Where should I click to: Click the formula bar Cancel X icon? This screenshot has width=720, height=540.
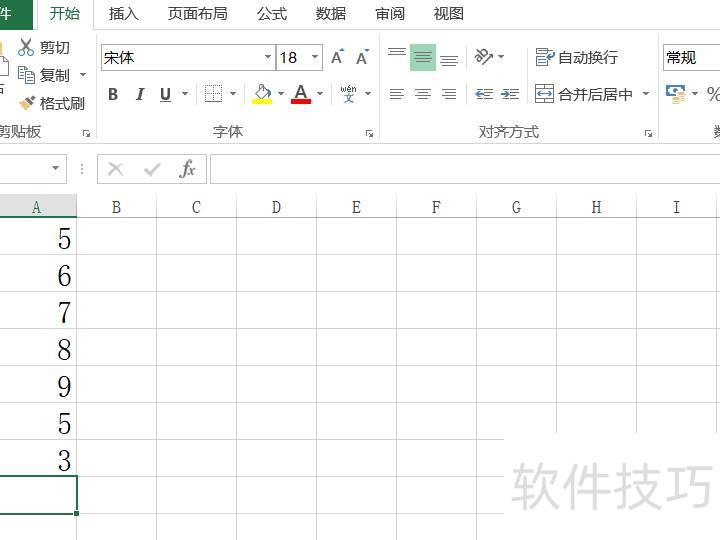click(x=115, y=169)
